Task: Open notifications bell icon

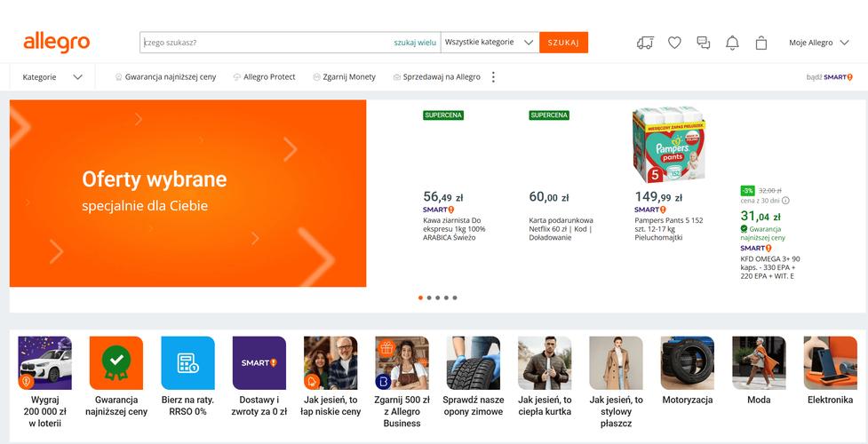Action: (732, 43)
